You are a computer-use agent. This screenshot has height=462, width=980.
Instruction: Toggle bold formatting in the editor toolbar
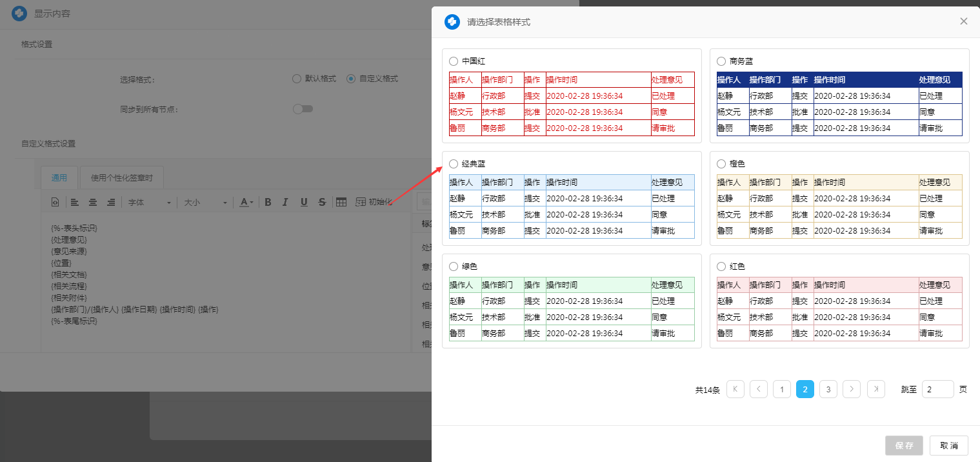tap(268, 202)
